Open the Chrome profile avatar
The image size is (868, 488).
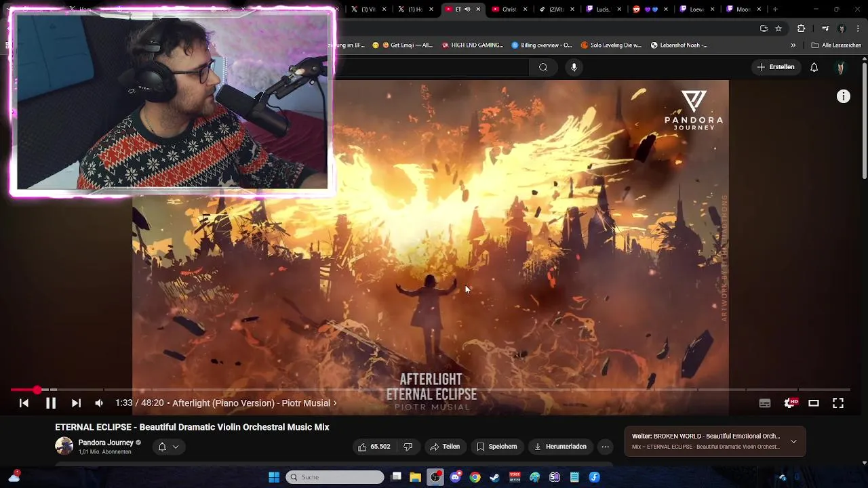click(842, 28)
